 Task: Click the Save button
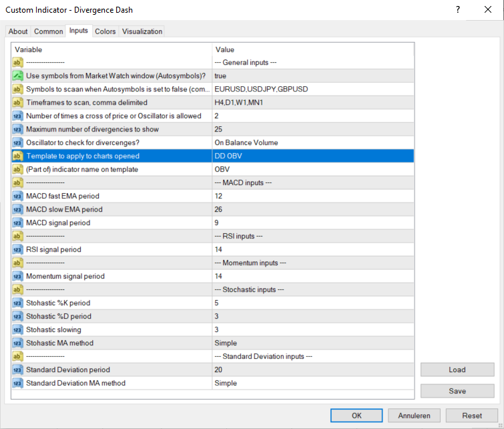(457, 391)
